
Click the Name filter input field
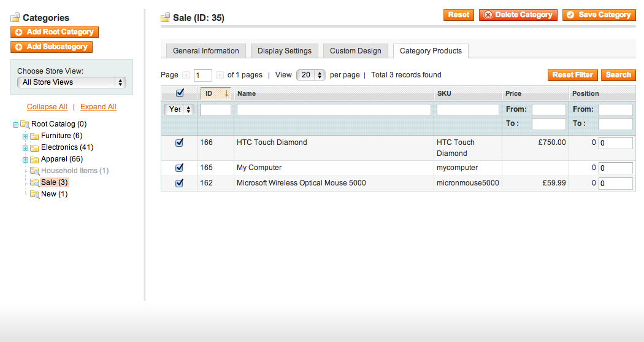[334, 110]
